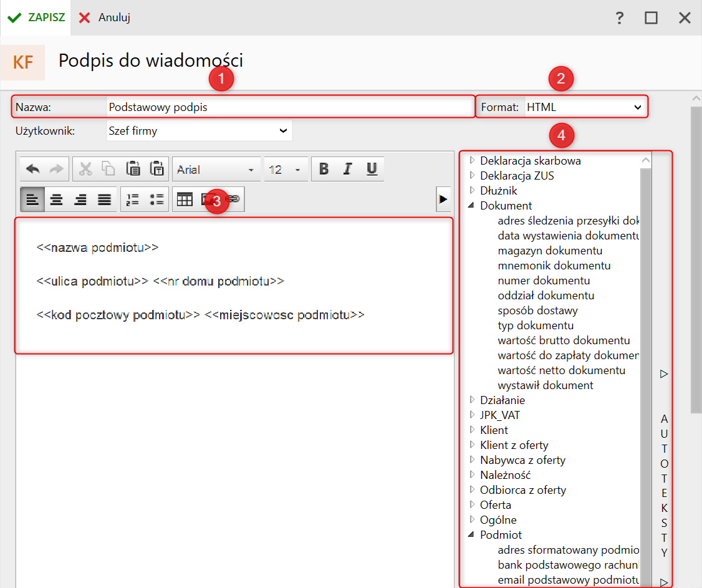Expand the Klient tree node
This screenshot has height=588, width=702.
click(472, 430)
